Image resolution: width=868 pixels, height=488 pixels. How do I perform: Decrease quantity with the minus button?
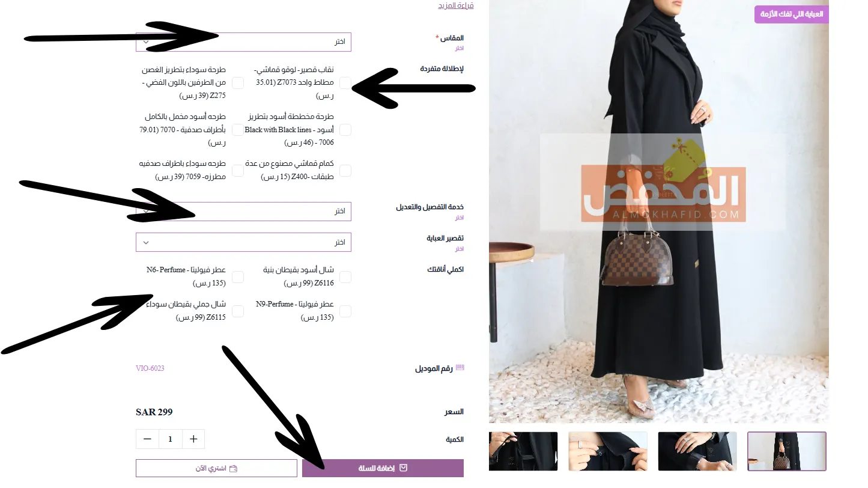(147, 439)
